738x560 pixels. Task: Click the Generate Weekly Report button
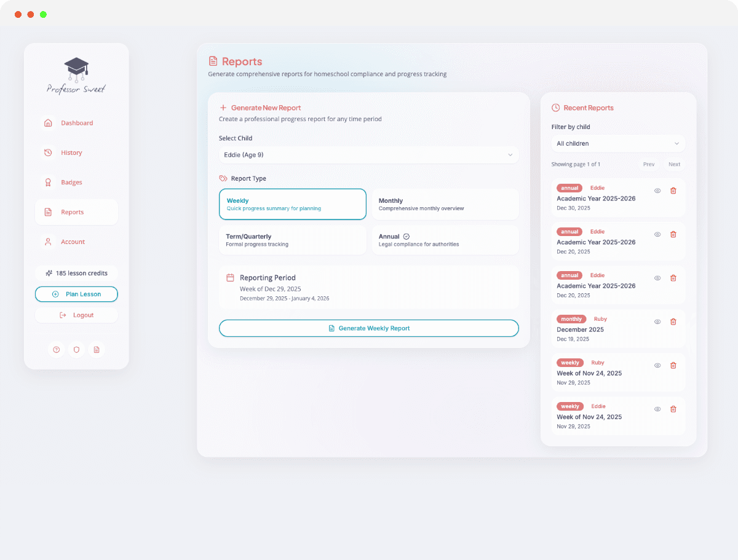(369, 328)
